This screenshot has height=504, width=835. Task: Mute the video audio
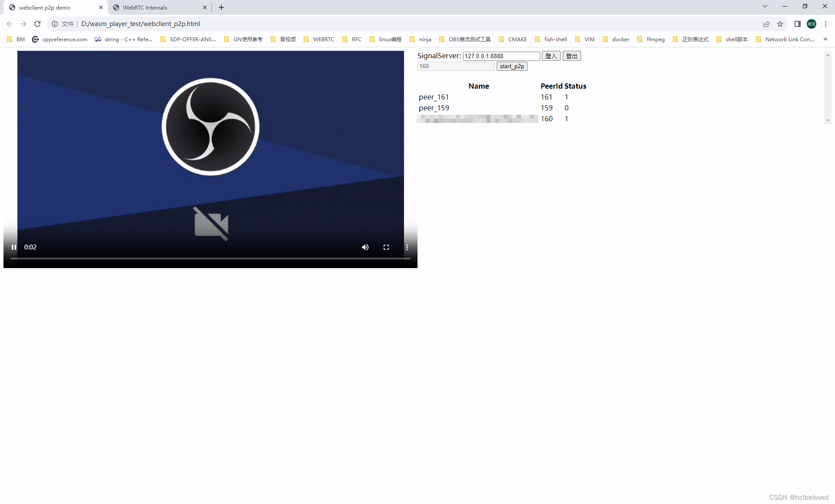[x=365, y=247]
